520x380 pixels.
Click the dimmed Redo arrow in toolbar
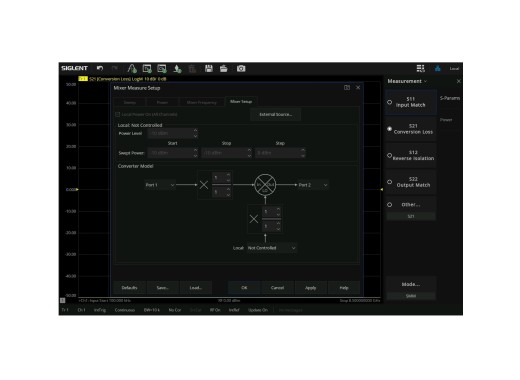pyautogui.click(x=115, y=68)
